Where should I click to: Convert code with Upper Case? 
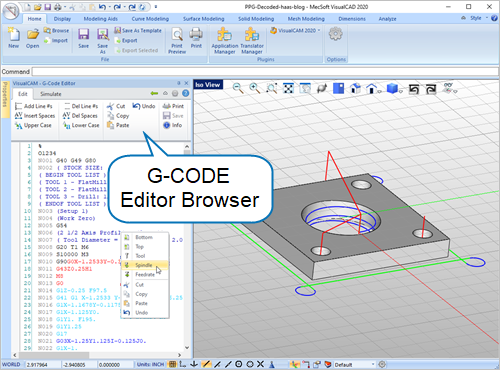tap(33, 125)
